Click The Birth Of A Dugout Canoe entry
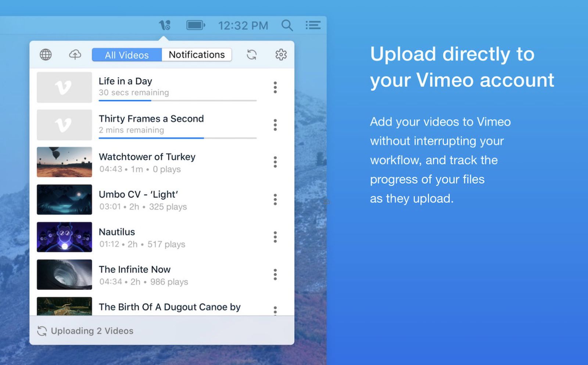This screenshot has width=588, height=365. [x=169, y=308]
